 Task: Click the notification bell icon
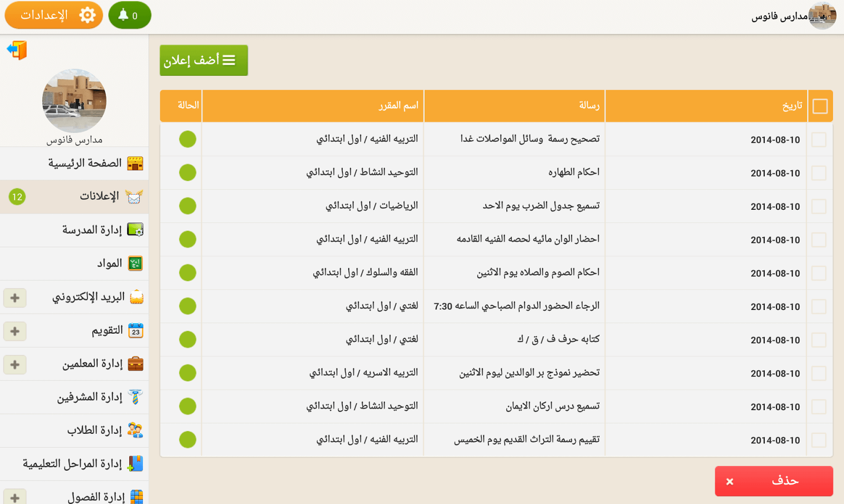[x=123, y=15]
